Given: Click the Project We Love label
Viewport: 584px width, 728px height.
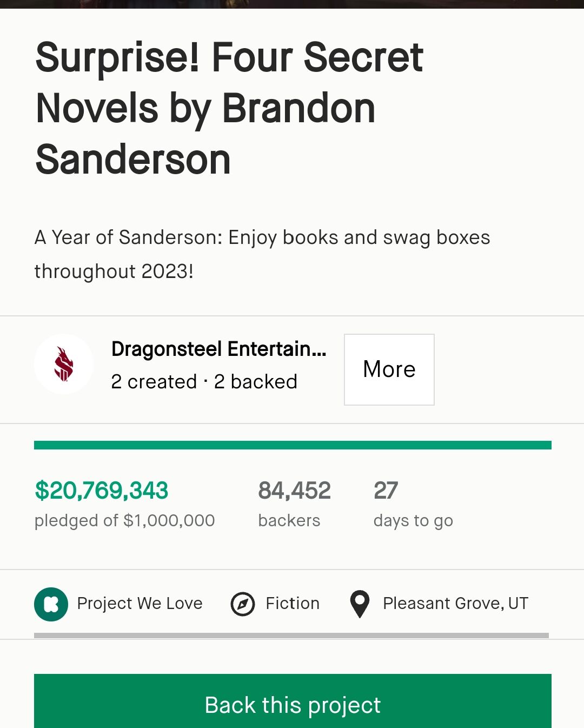Looking at the screenshot, I should [x=140, y=604].
